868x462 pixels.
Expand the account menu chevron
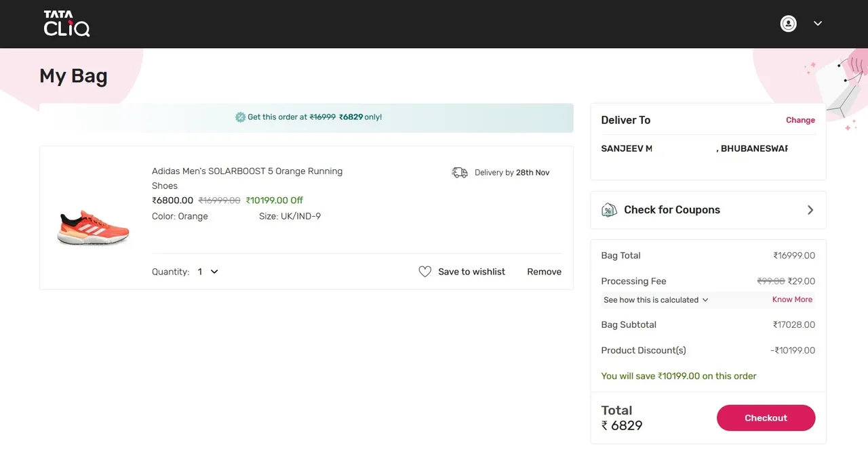818,23
